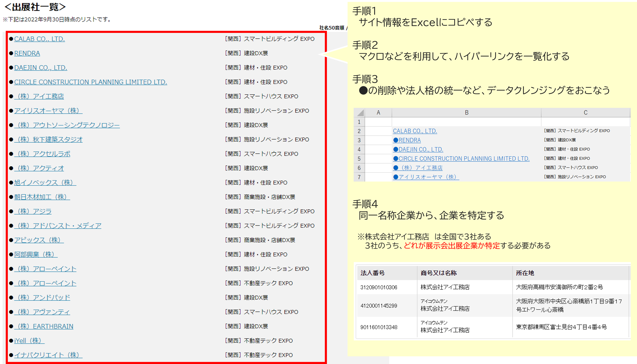Click the 2022年9月30日時点 list note
Viewport: 637px width, 364px height.
tap(57, 19)
